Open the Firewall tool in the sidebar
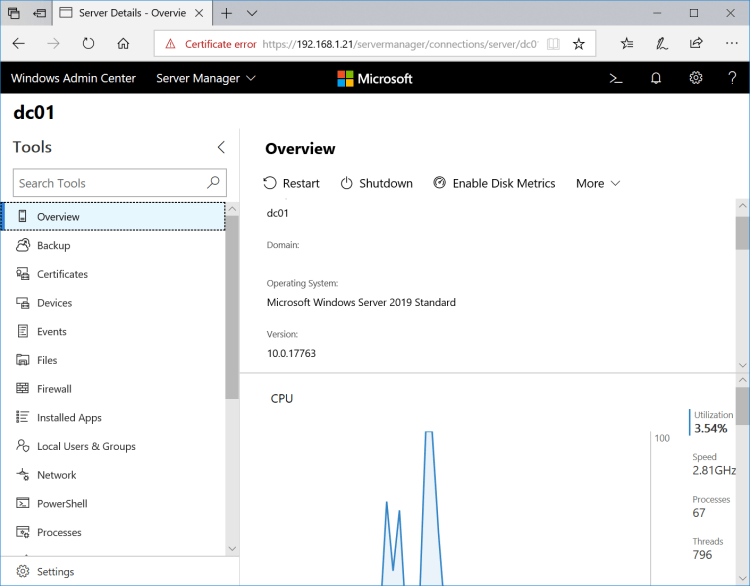The height and width of the screenshot is (586, 750). pyautogui.click(x=54, y=389)
